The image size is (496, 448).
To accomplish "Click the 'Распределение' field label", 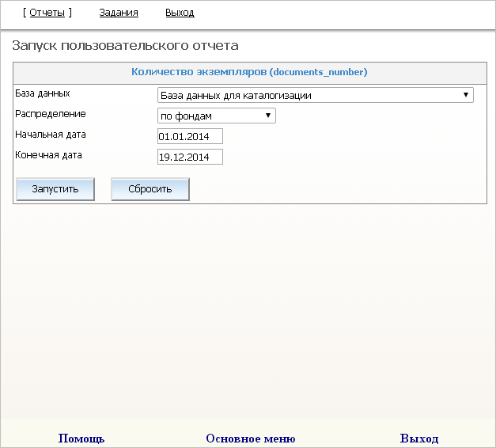I will click(51, 114).
